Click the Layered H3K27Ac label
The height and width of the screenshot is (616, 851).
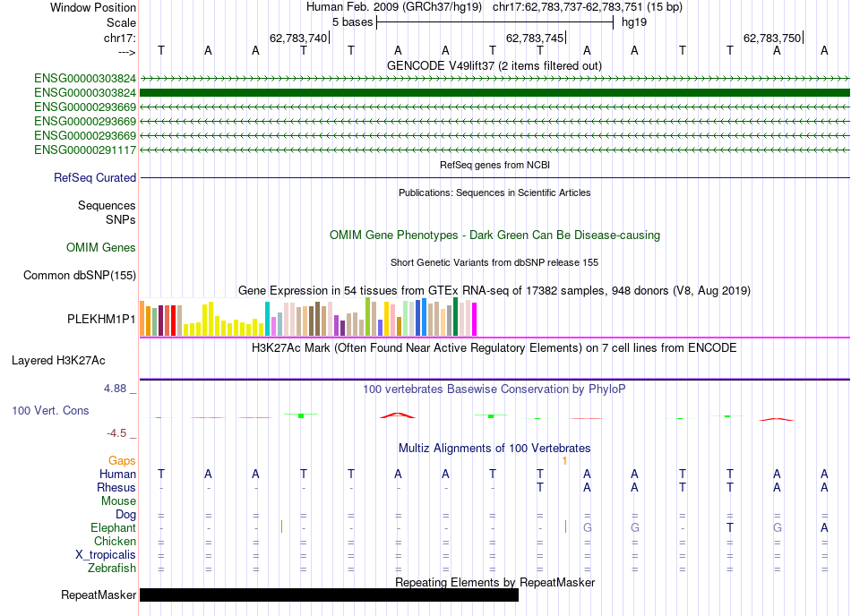point(58,361)
